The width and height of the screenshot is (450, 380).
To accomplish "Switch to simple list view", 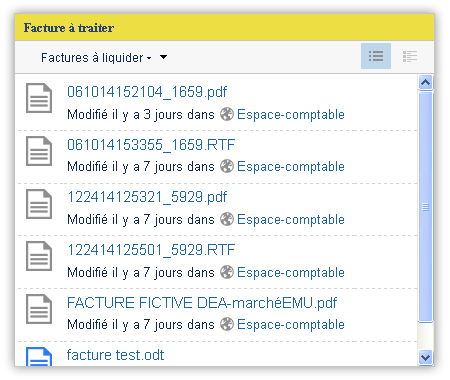I will (x=376, y=56).
